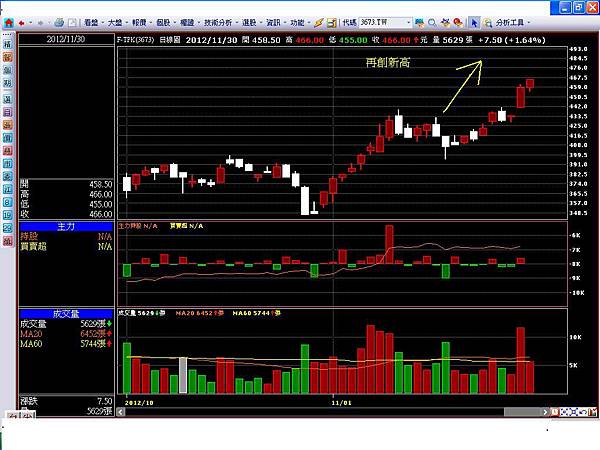This screenshot has height=450, width=600.
Task: Expand the 分析工具 dropdown
Action: (529, 23)
